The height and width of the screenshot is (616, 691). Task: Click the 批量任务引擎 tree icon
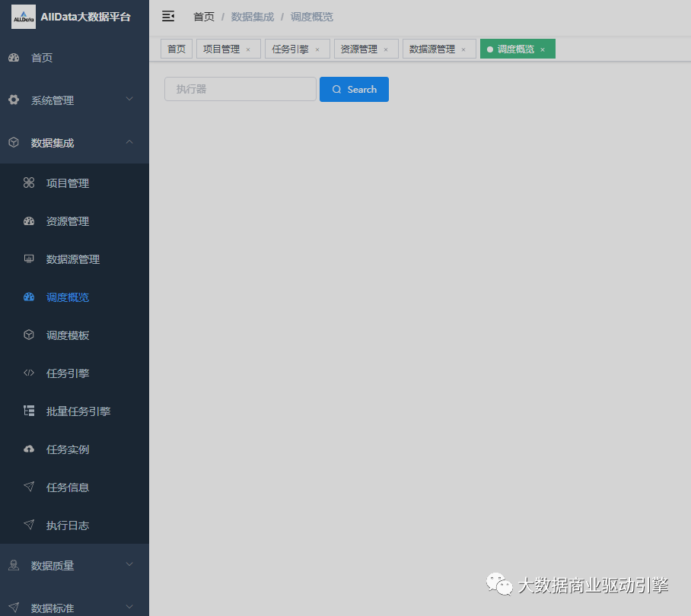tap(29, 411)
